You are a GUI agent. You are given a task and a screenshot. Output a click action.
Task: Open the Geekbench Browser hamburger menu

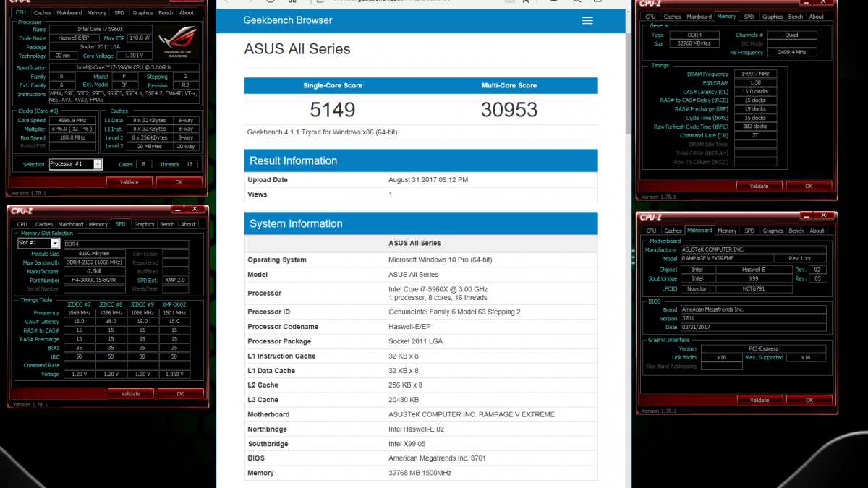click(x=587, y=21)
